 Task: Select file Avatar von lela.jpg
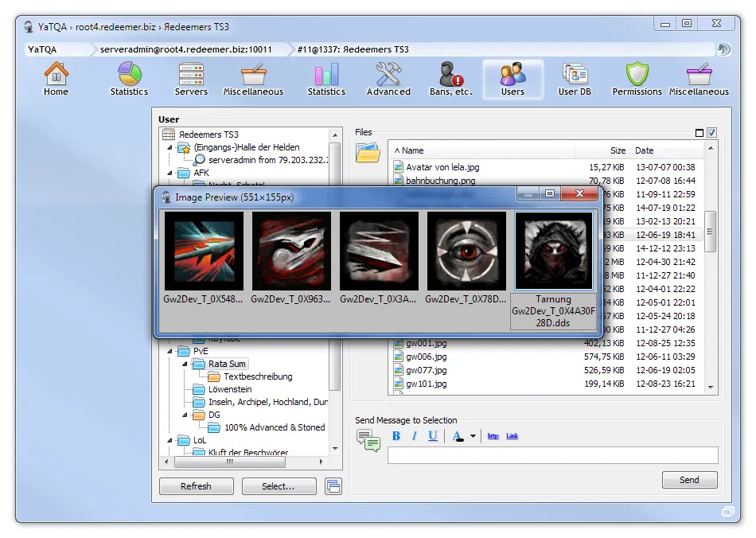click(x=442, y=167)
